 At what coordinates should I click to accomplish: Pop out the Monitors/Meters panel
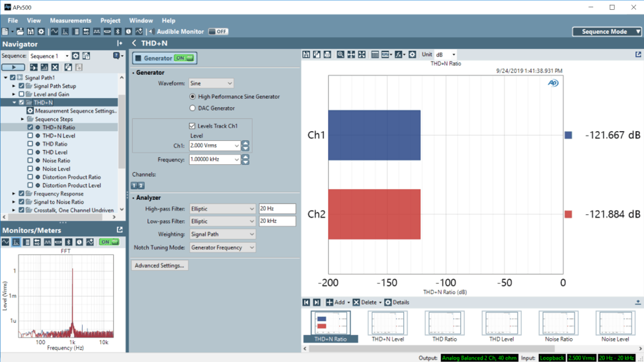[x=120, y=230]
